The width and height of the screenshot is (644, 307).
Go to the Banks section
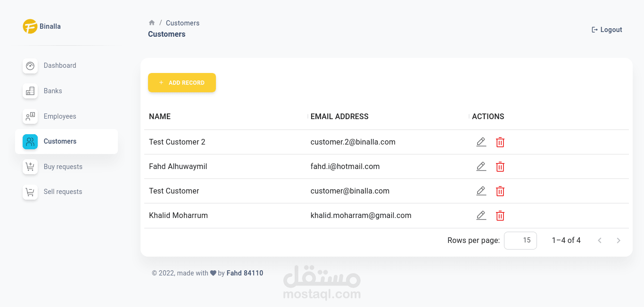click(53, 91)
